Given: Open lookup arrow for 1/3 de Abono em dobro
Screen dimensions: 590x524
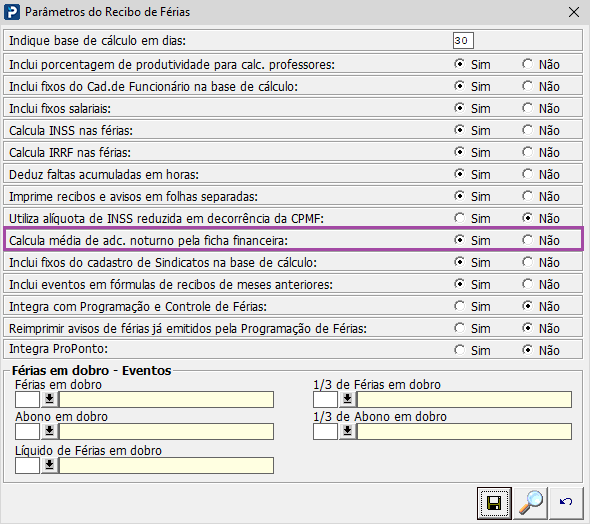Looking at the screenshot, I should click(x=347, y=431).
